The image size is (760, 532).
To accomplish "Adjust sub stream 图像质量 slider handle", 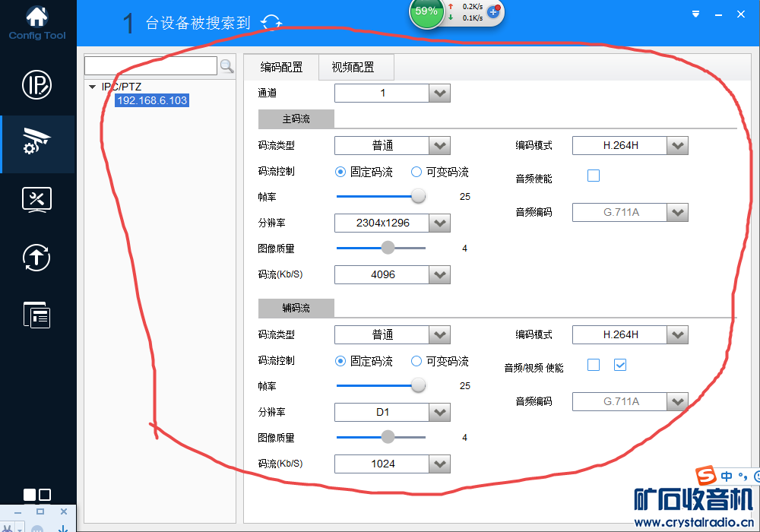I will click(x=388, y=437).
